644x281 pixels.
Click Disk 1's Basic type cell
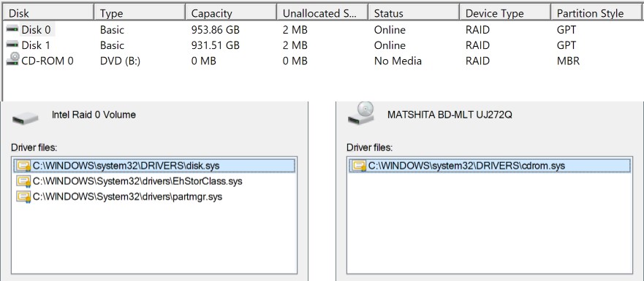point(112,45)
